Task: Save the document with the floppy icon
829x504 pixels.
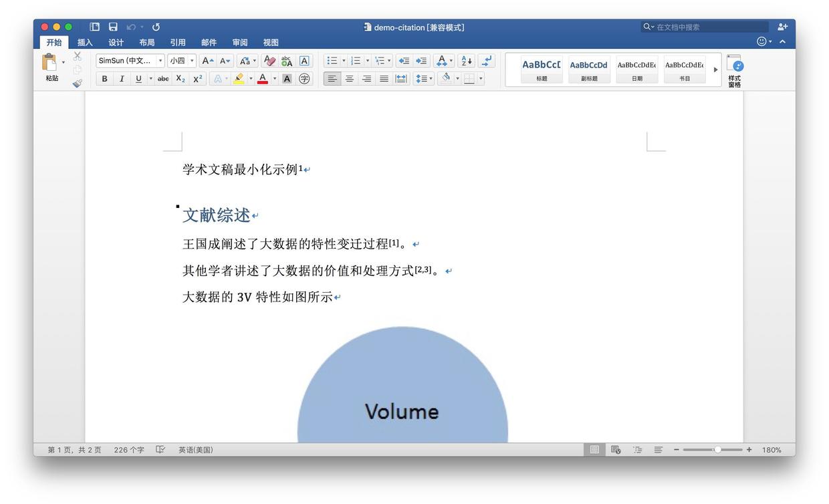Action: click(113, 27)
